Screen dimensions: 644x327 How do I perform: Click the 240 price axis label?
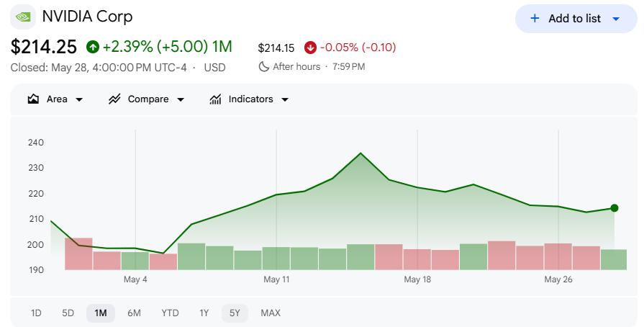click(36, 143)
